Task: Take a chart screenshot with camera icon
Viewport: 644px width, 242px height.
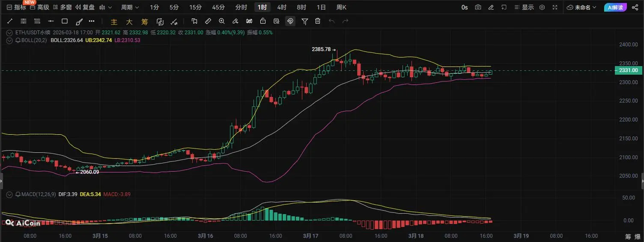Action: point(478,7)
